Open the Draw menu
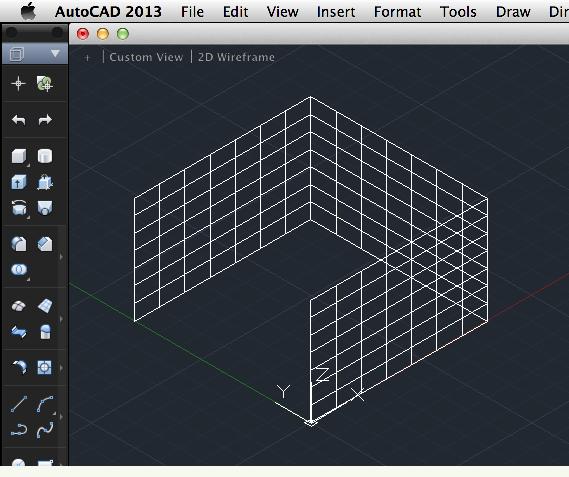 [513, 12]
